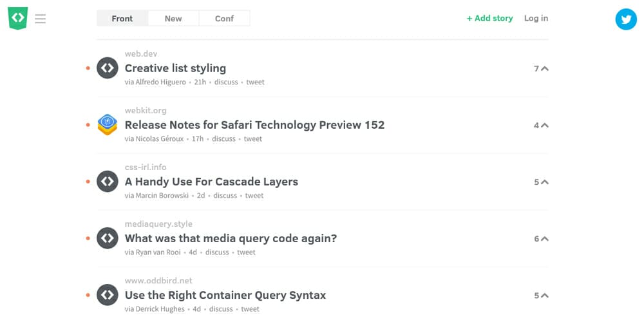Click the + Add story button
The image size is (644, 322).
[489, 18]
